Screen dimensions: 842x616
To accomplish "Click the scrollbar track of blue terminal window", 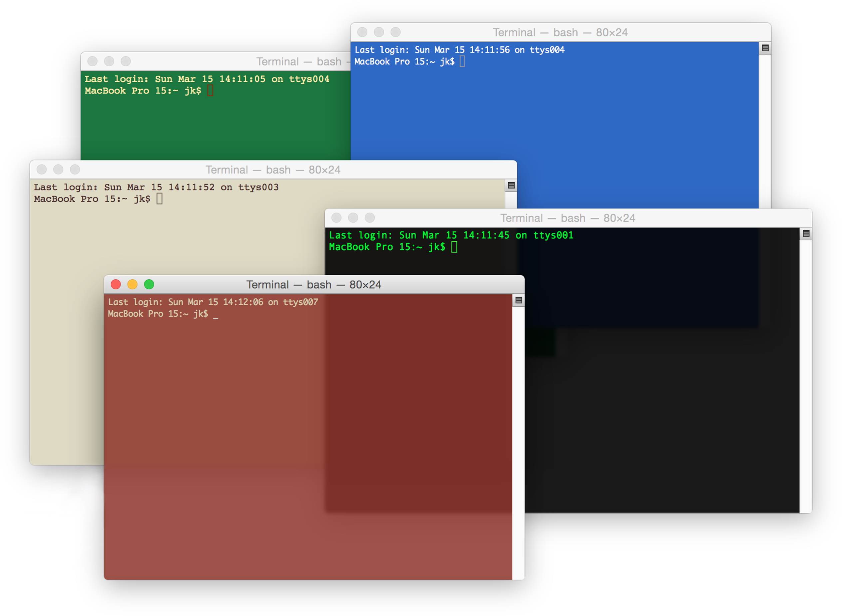I will pos(765,131).
